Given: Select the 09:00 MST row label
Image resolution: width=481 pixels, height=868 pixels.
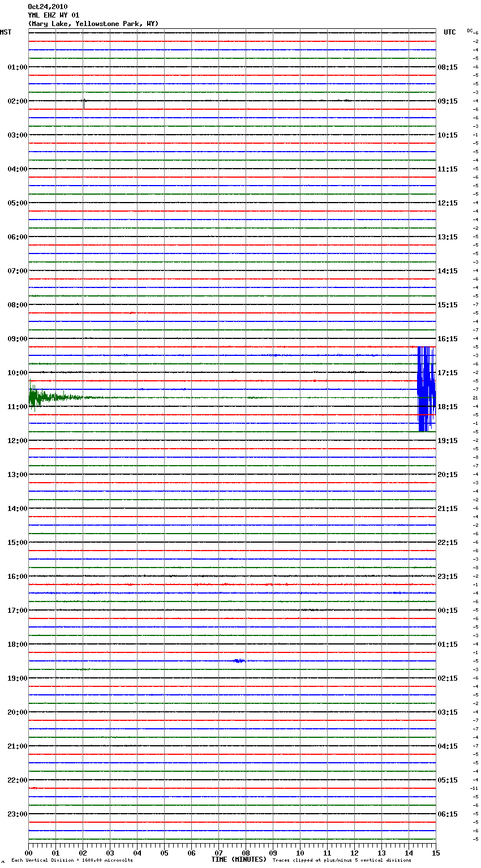Looking at the screenshot, I should [18, 339].
